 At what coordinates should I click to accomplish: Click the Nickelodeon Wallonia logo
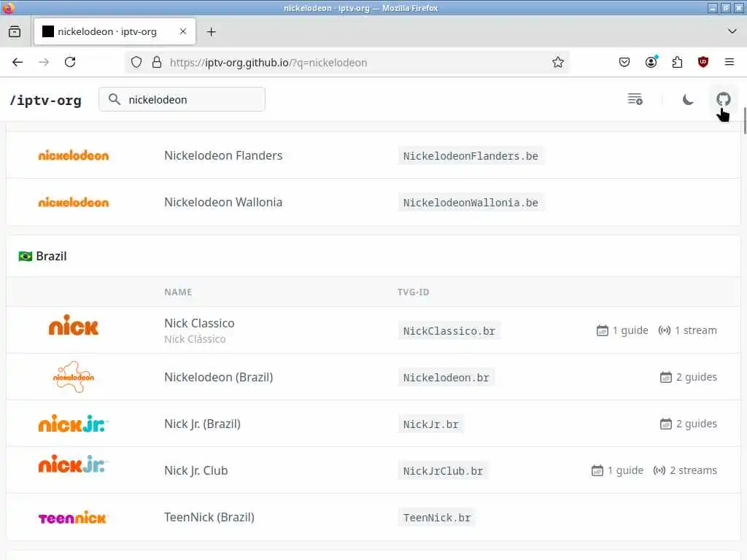[74, 202]
